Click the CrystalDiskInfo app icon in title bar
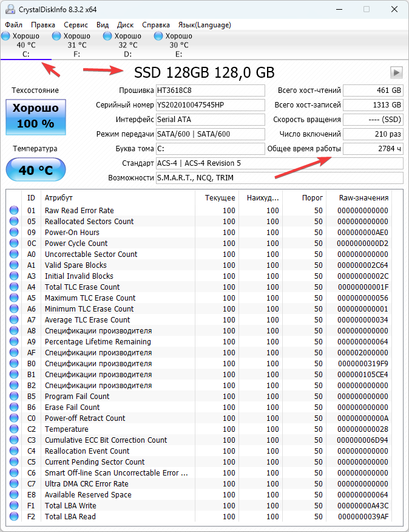 click(10, 9)
